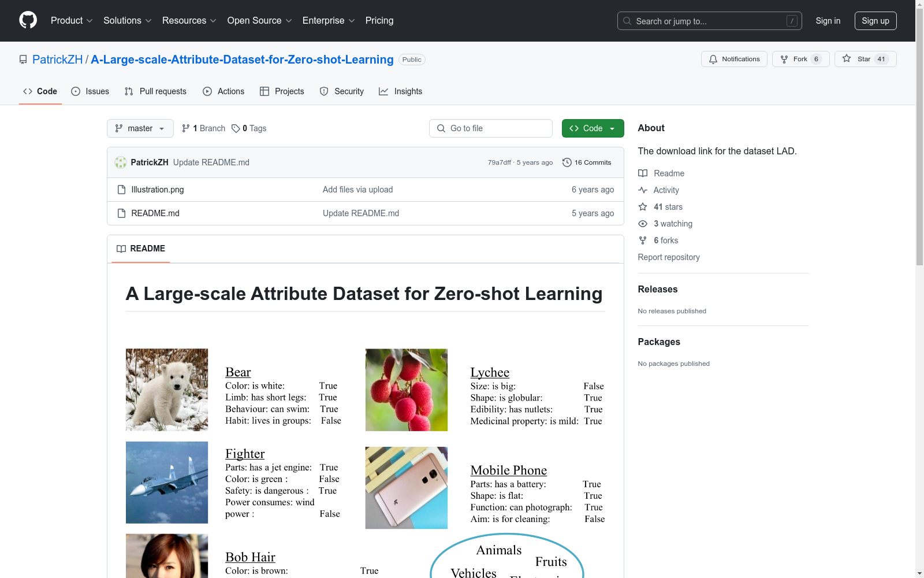
Task: Switch to the Code tab
Action: [40, 91]
